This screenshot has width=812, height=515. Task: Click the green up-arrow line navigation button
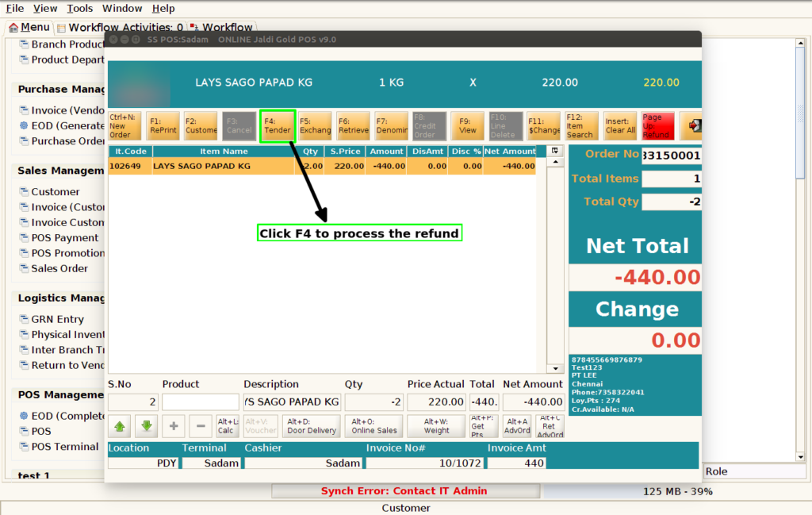[120, 426]
